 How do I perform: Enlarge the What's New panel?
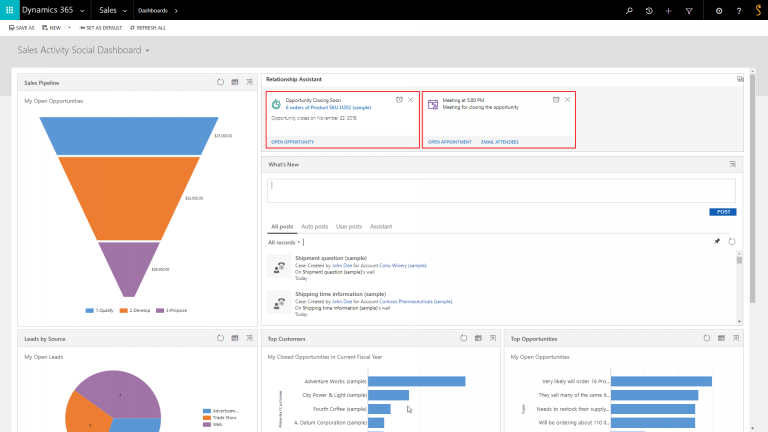coord(732,165)
